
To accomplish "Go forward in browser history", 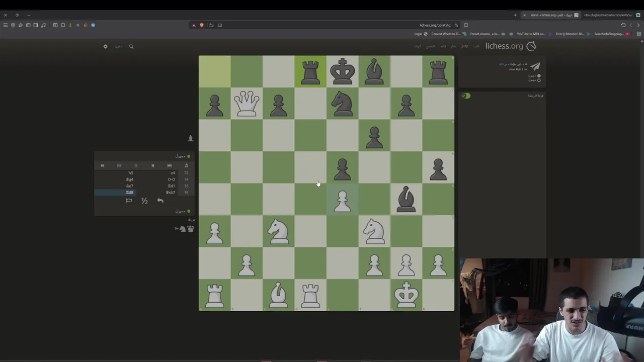I will click(x=631, y=25).
